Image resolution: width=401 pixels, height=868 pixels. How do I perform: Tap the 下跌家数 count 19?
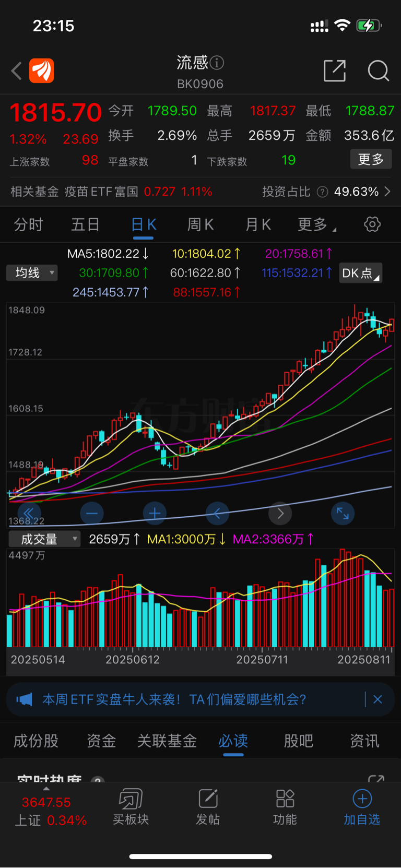pos(288,160)
